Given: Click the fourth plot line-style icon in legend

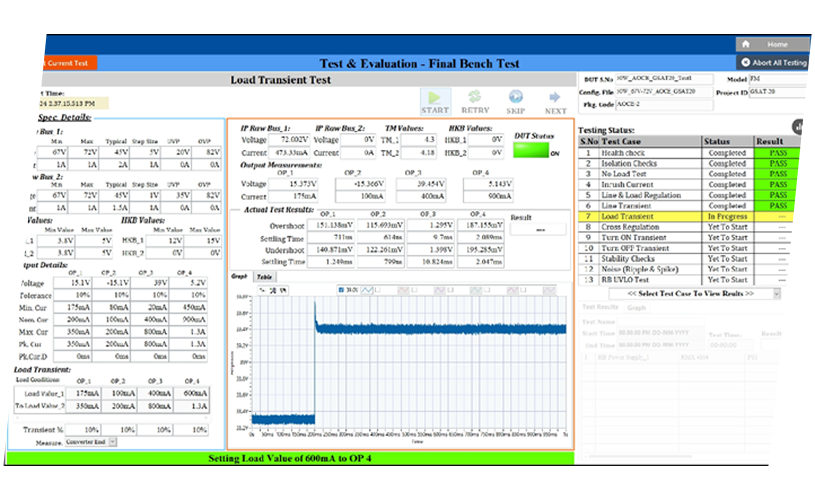Looking at the screenshot, I should pos(476,290).
